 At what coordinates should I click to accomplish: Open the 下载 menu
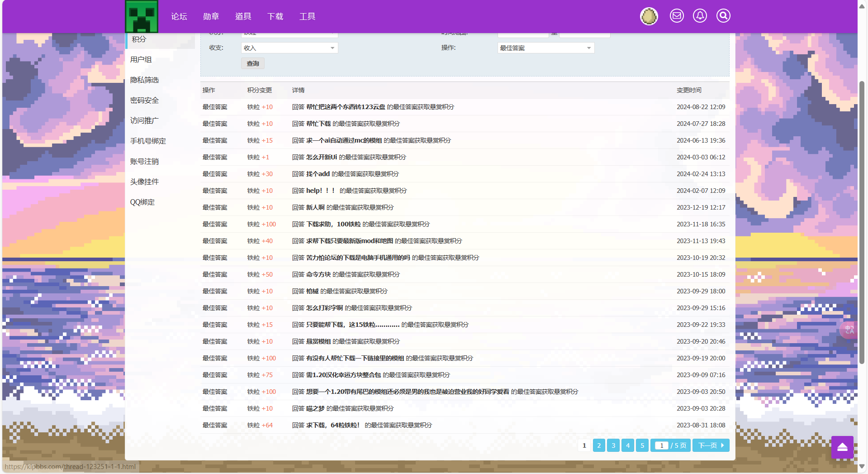pos(275,16)
